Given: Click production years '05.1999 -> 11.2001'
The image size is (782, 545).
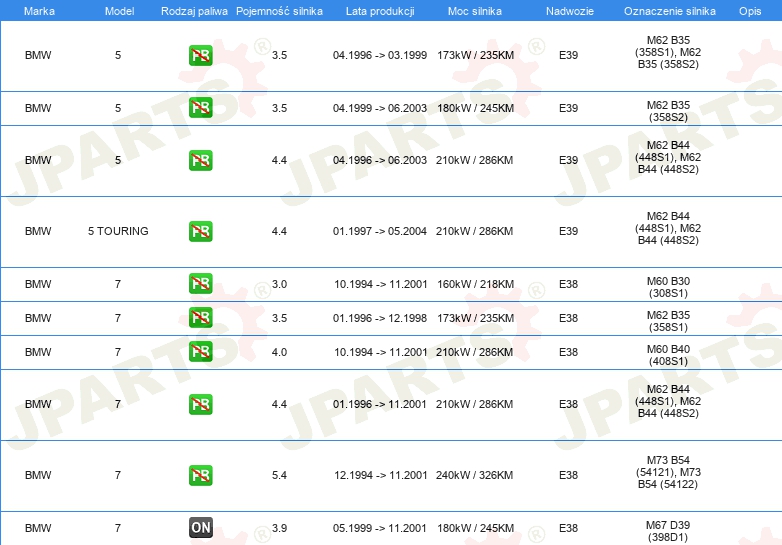Looking at the screenshot, I should pyautogui.click(x=380, y=528).
